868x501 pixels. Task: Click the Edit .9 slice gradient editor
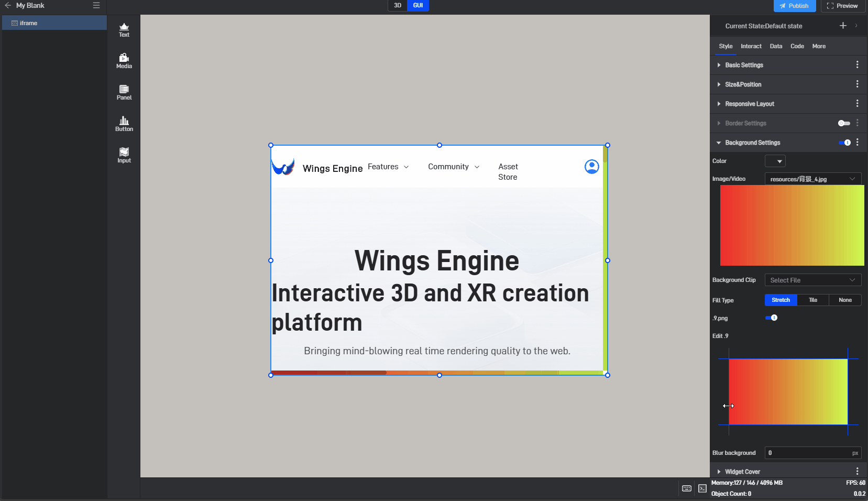tap(788, 392)
